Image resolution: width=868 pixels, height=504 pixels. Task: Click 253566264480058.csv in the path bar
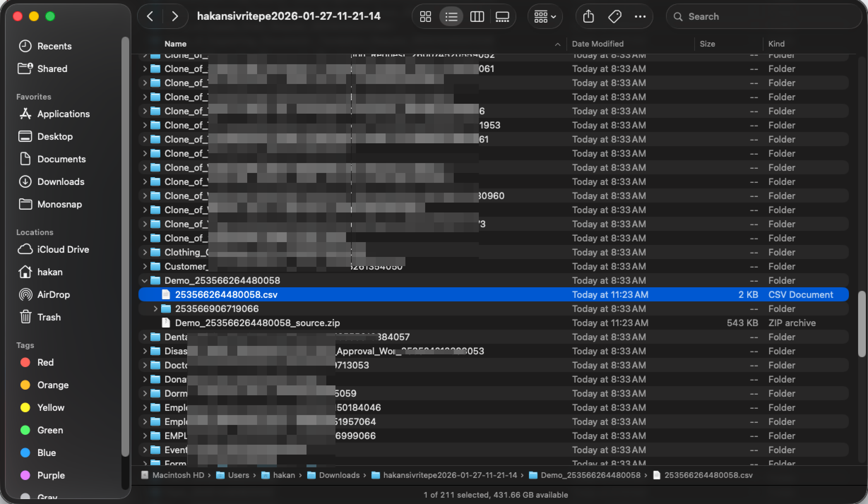pos(703,475)
